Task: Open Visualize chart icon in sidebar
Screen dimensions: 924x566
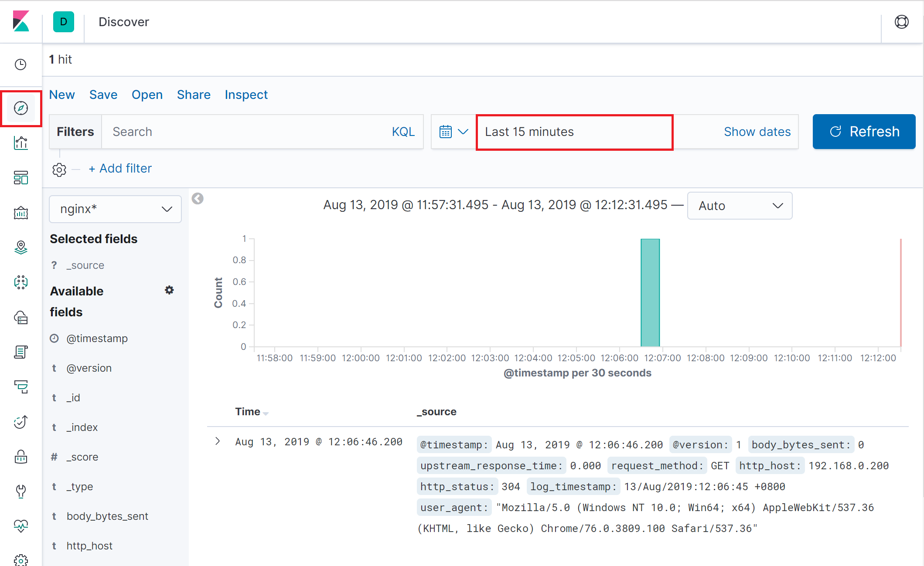Action: click(21, 142)
